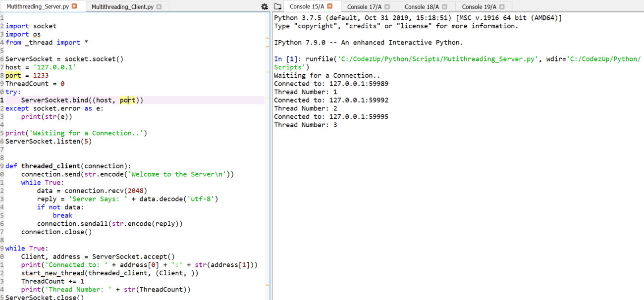Switch to the Console 19/A tab
The width and height of the screenshot is (644, 300).
[x=479, y=7]
